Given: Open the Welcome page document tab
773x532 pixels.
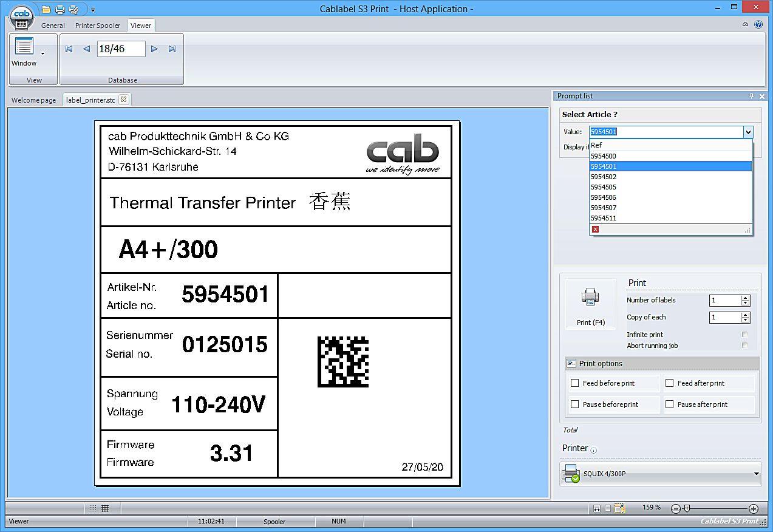Looking at the screenshot, I should click(33, 100).
